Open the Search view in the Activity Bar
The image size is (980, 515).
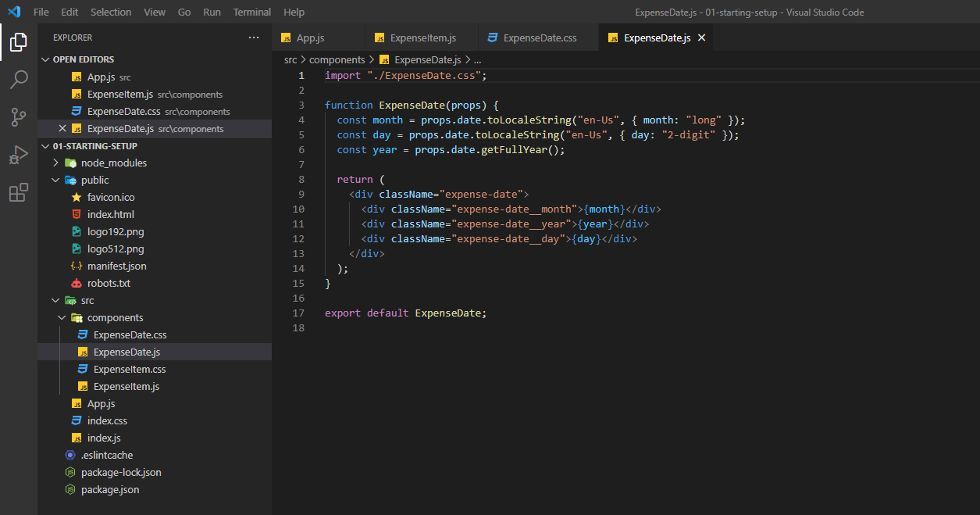(x=19, y=80)
